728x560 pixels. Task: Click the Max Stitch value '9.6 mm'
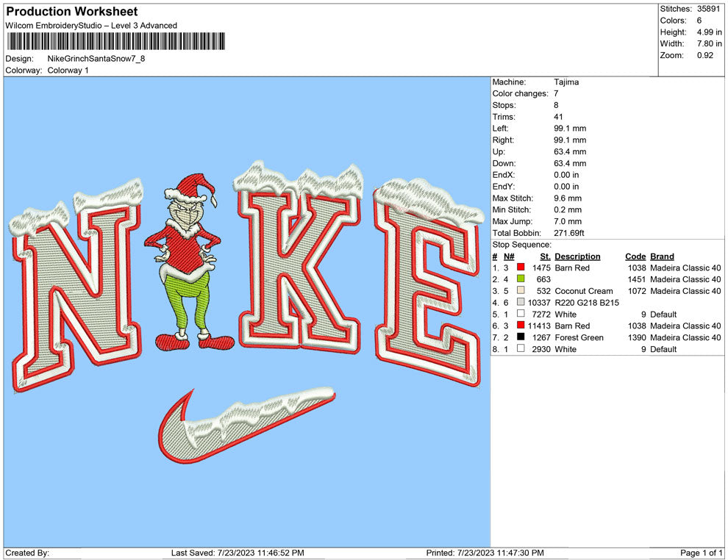[x=568, y=198]
